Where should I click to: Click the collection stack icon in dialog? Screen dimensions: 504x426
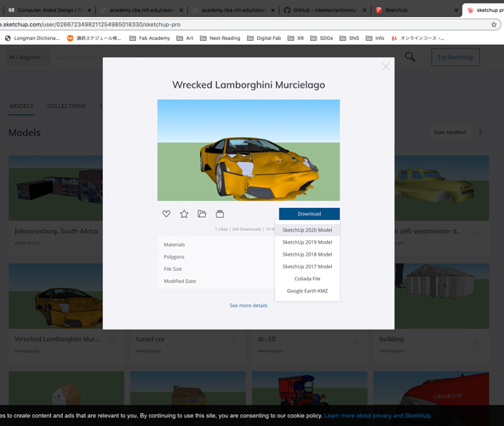[220, 214]
